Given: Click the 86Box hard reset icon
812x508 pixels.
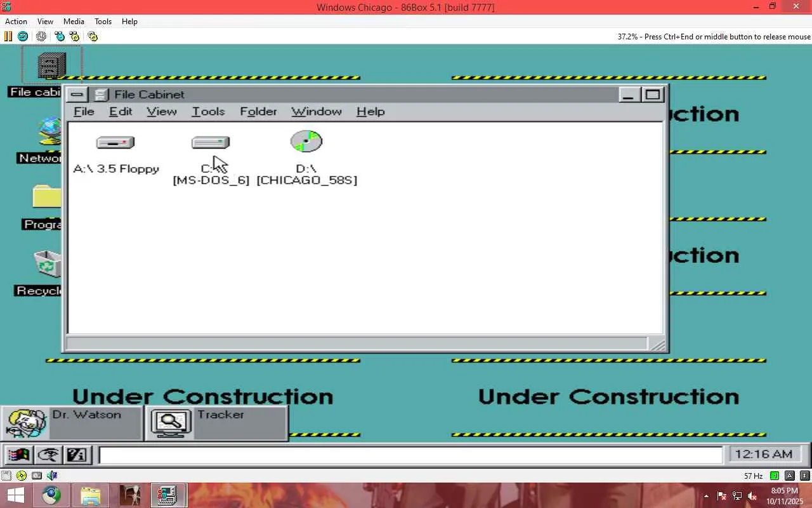Looking at the screenshot, I should click(x=23, y=36).
